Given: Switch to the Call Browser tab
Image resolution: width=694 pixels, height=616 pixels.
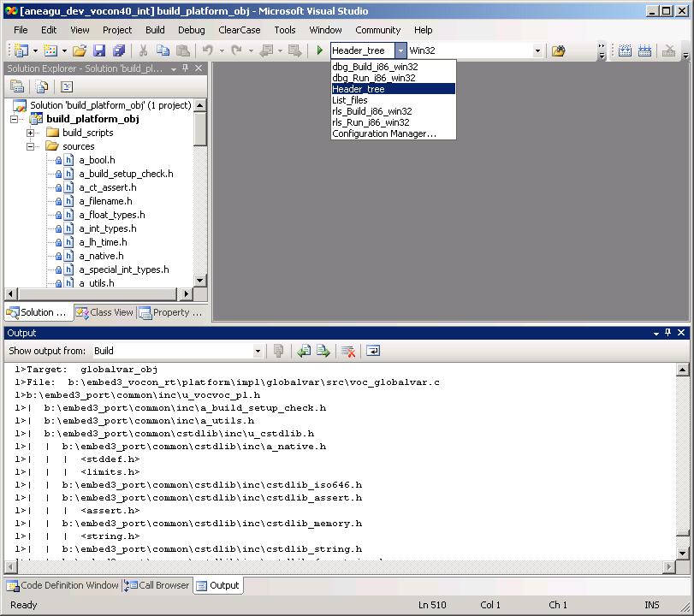Looking at the screenshot, I should click(157, 585).
